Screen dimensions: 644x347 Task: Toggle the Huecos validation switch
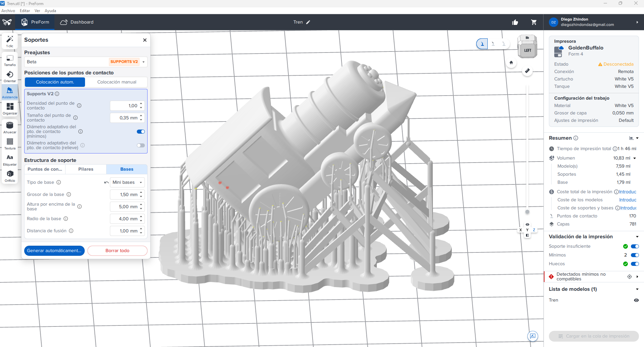(x=635, y=264)
